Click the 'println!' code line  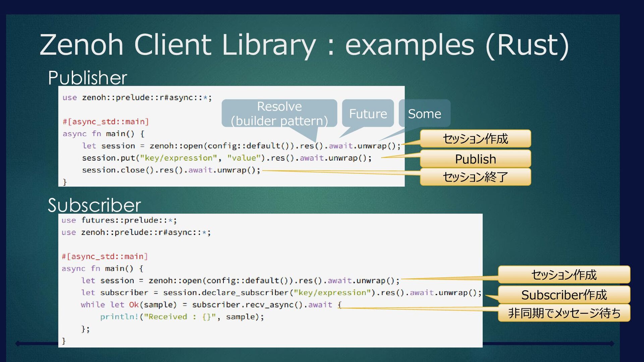(x=182, y=317)
